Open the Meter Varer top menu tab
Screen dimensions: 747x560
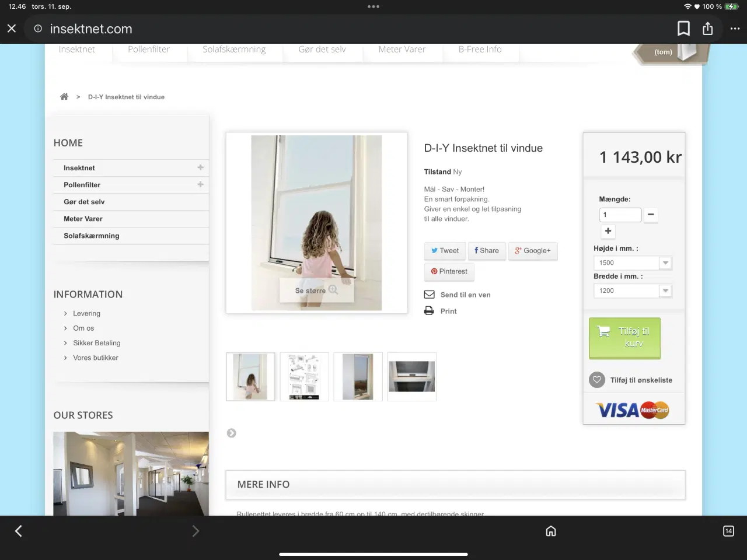click(x=402, y=50)
